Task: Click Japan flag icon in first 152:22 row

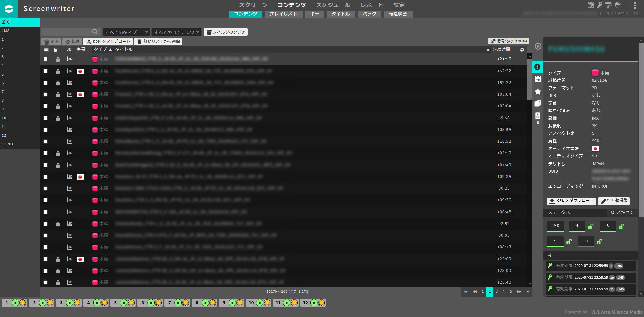Action: [80, 71]
